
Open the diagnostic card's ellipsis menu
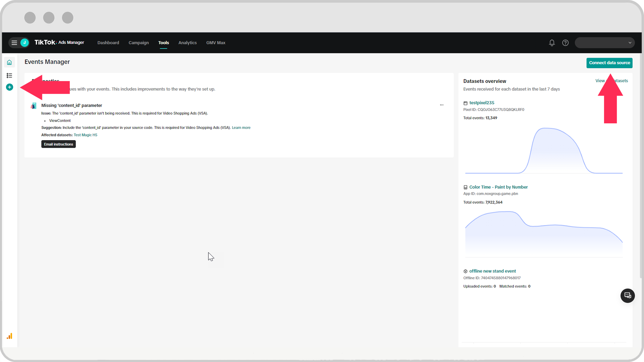click(442, 105)
